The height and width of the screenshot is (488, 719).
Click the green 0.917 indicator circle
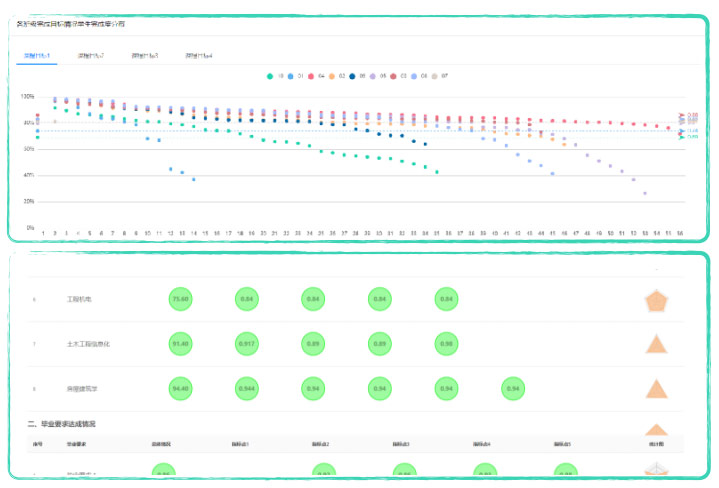247,344
